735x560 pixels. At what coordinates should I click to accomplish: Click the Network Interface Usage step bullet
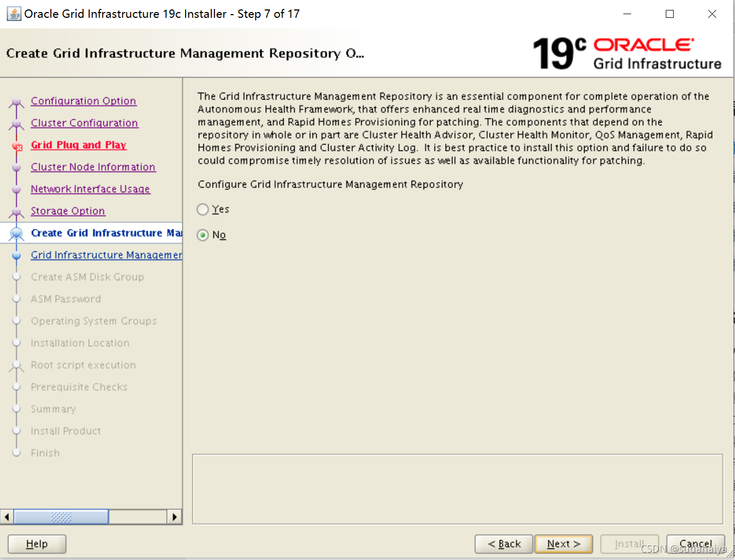point(17,190)
